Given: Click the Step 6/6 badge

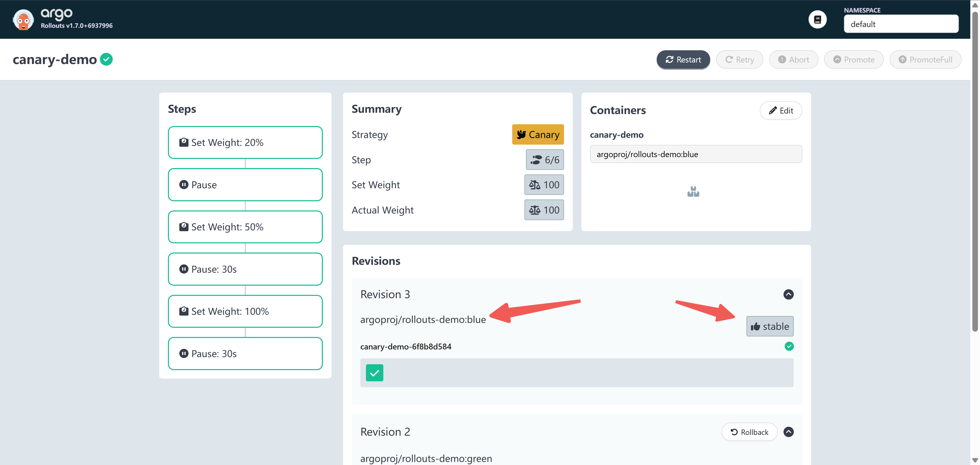Looking at the screenshot, I should (x=544, y=160).
